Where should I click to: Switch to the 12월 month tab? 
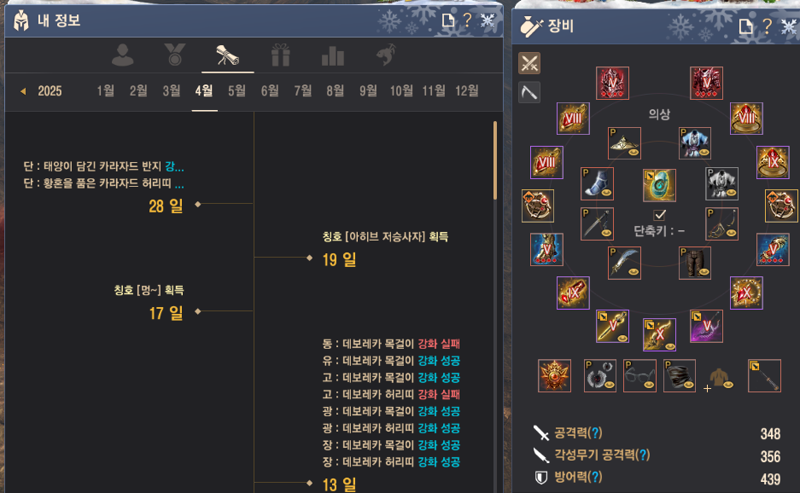(467, 91)
